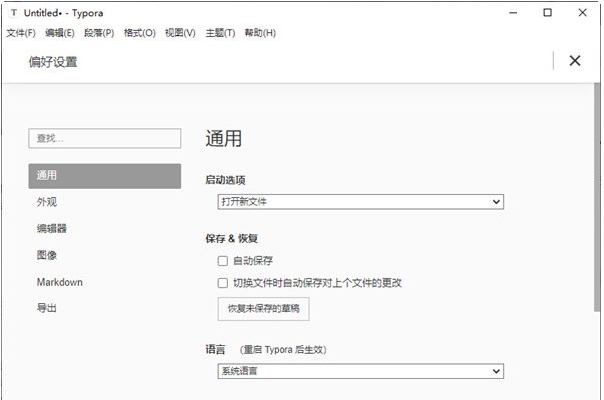
Task: Minimize the Typora window
Action: point(513,13)
